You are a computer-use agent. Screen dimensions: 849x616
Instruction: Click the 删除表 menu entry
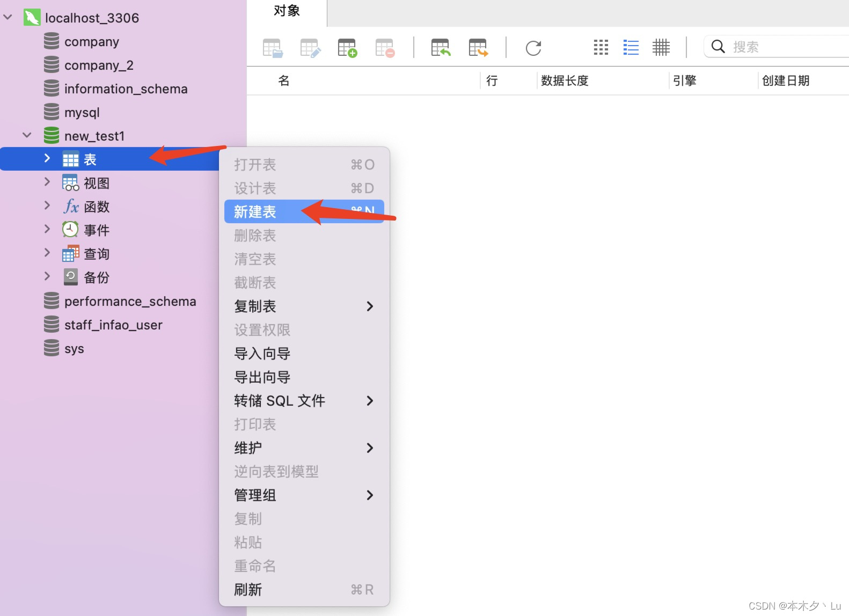[x=304, y=236]
